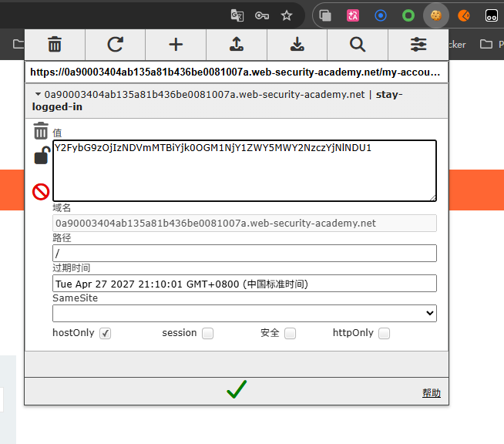The image size is (504, 444).
Task: Uncheck the hostOnly checkbox
Action: 106,334
